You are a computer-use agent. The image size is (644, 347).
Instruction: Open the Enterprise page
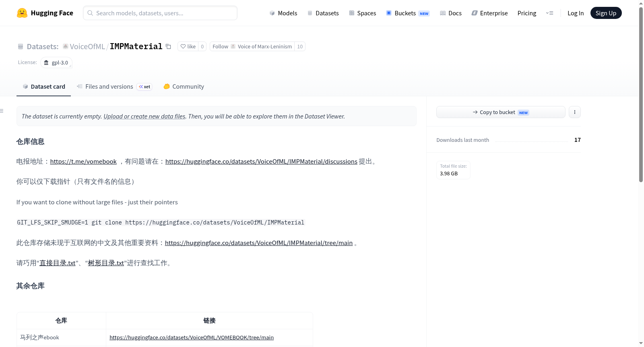(x=489, y=13)
